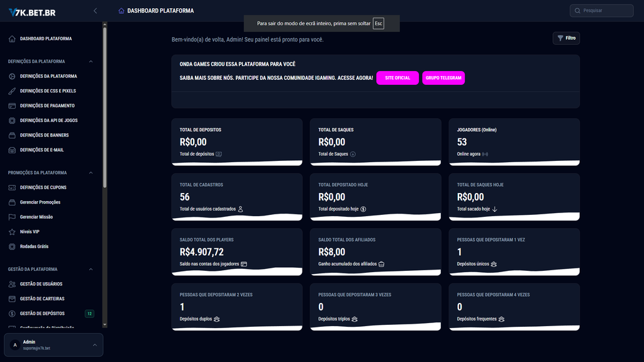Select Rodadas Grátis in the sidebar
The image size is (644, 362).
(x=34, y=246)
